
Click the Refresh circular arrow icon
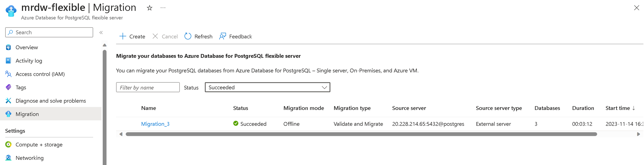tap(188, 36)
